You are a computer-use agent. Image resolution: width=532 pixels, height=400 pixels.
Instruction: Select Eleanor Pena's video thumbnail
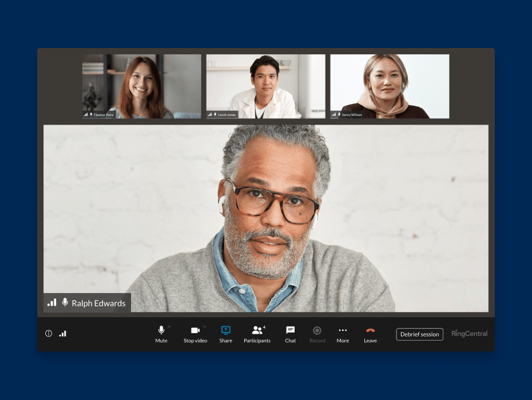click(x=142, y=86)
